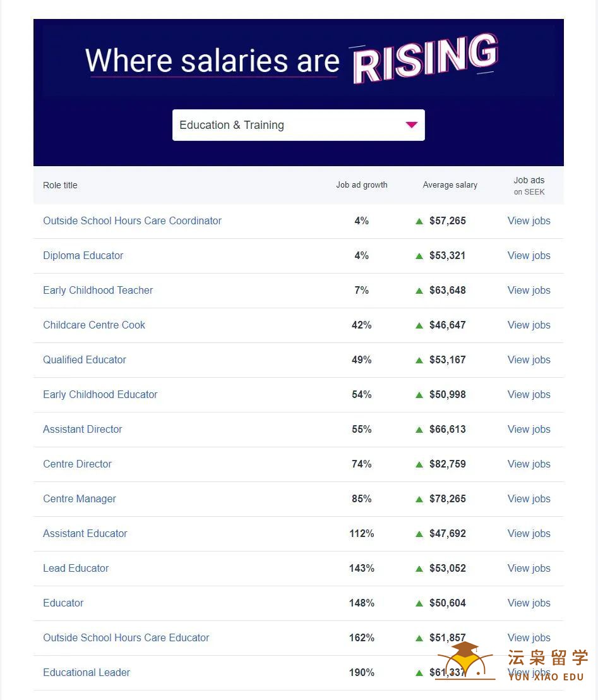This screenshot has width=598, height=700.
Task: View jobs for Childcare Centre Cook
Action: (529, 325)
